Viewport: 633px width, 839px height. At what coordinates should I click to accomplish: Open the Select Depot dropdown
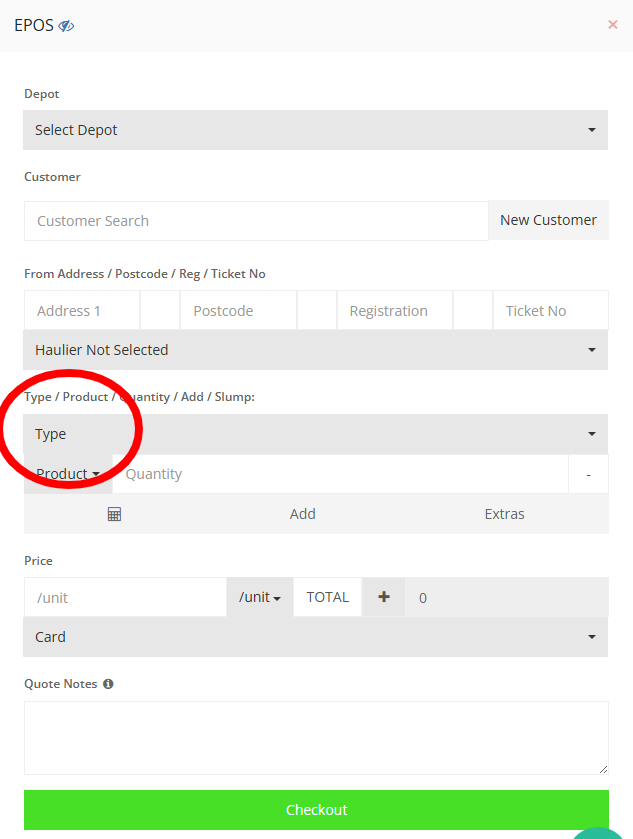click(315, 130)
